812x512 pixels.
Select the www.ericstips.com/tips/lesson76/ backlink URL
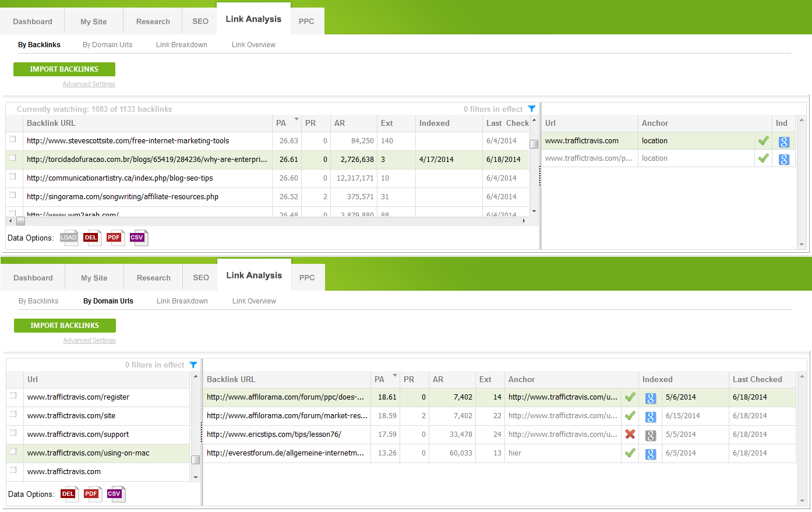click(274, 435)
